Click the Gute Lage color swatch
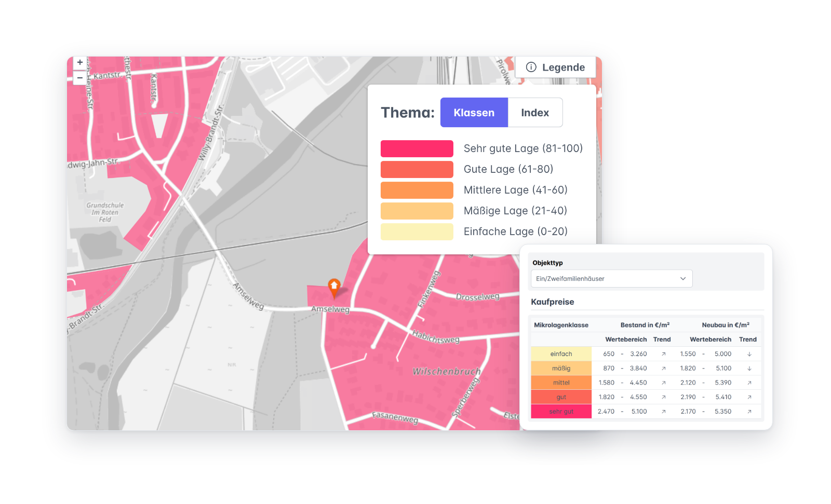Screen dimensions: 831x504 (x=417, y=169)
